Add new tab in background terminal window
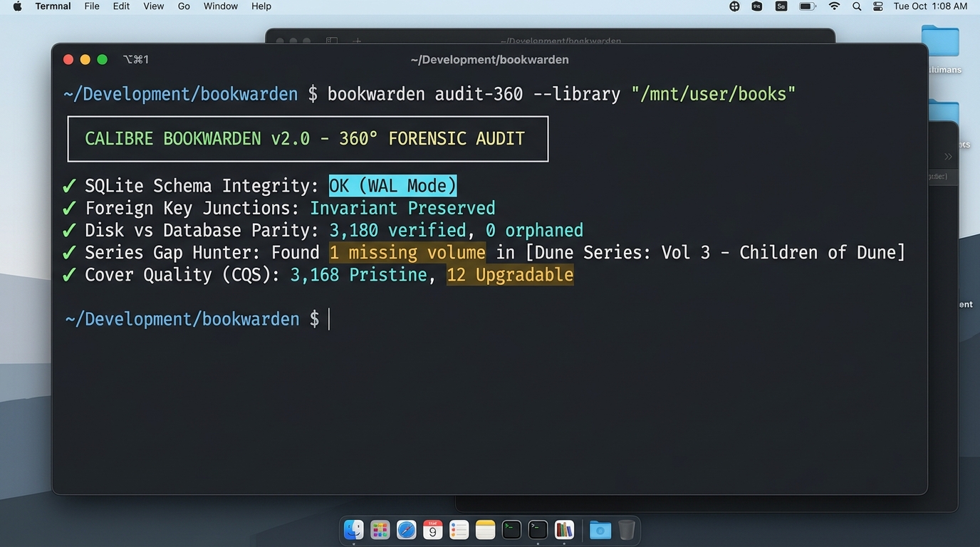 point(357,41)
